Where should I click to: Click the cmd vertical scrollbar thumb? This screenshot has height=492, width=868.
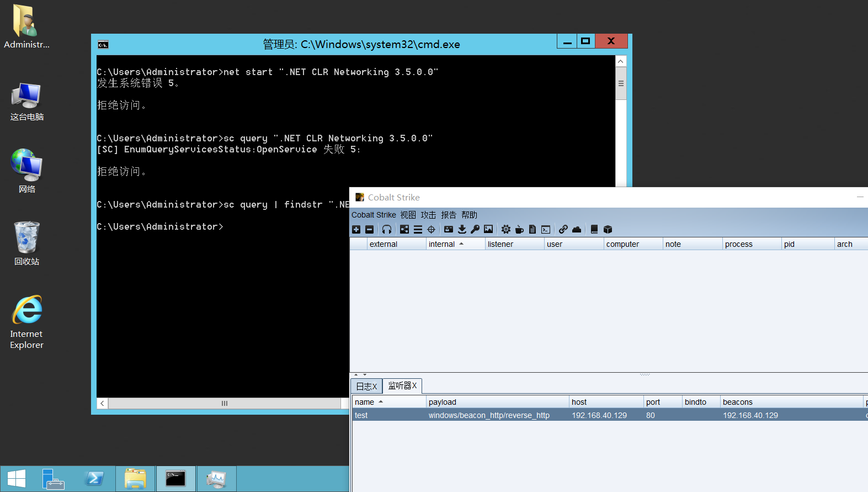(621, 83)
